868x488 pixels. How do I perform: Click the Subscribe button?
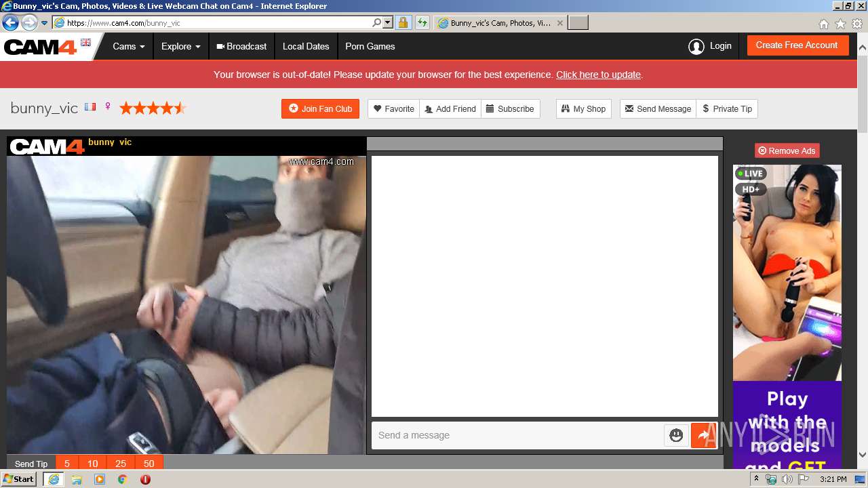pyautogui.click(x=510, y=108)
